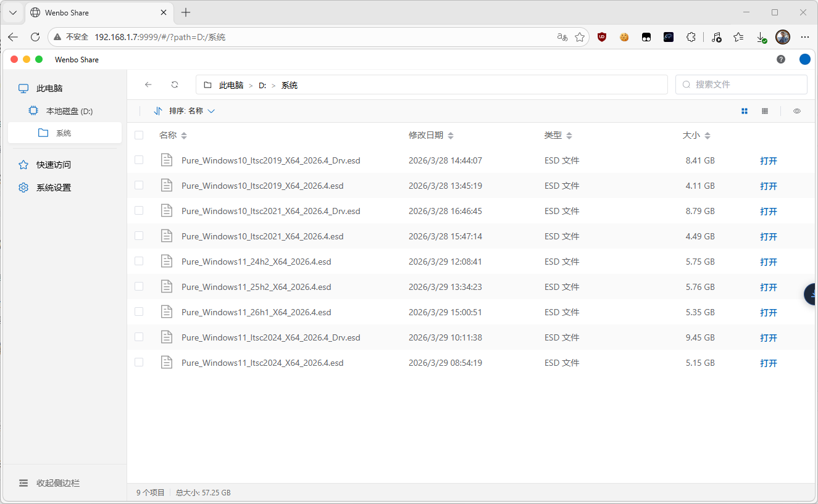Image resolution: width=818 pixels, height=504 pixels.
Task: Switch to grid view icon
Action: (765, 111)
